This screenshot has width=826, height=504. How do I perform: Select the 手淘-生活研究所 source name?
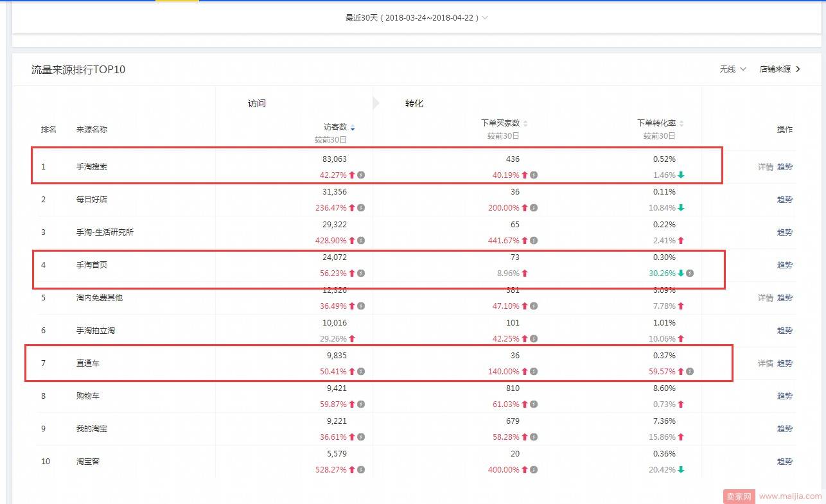[105, 232]
